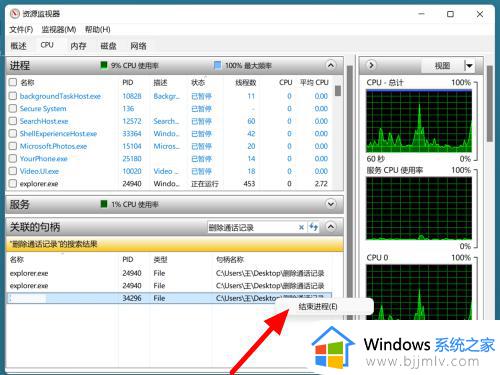Image resolution: width=500 pixels, height=375 pixels.
Task: Sort processes by the CPU column header
Action: point(286,82)
